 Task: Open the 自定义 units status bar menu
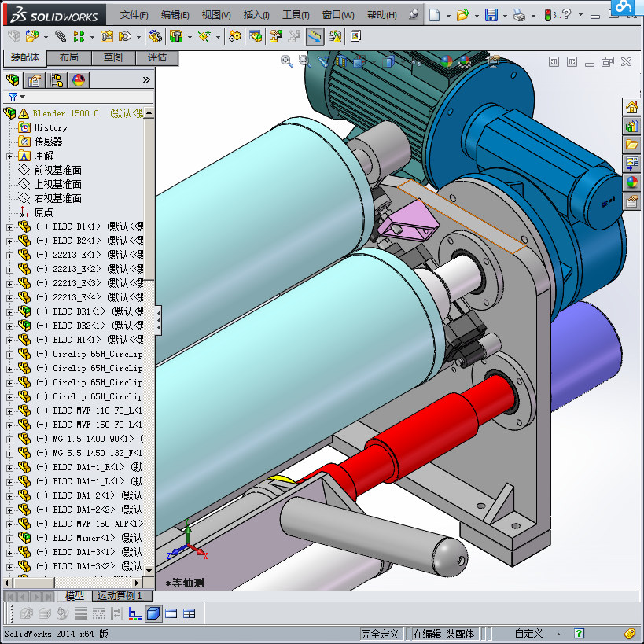click(x=528, y=633)
